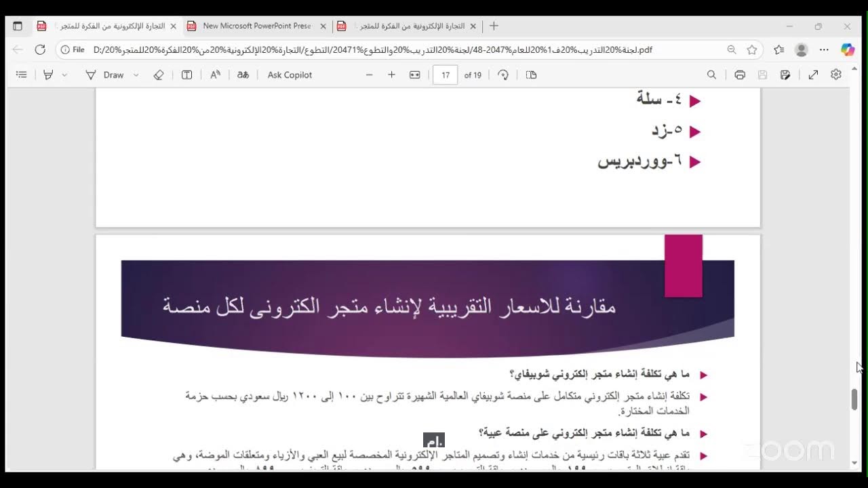Screen dimensions: 868x488
Task: Save the PDF
Action: coord(762,75)
